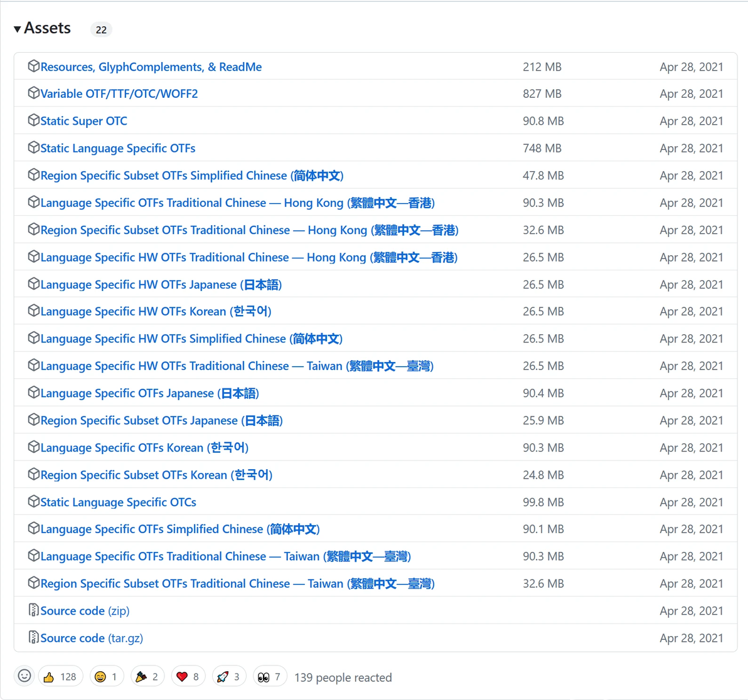Click the zip file icon for Source code (zip)
The width and height of the screenshot is (748, 700).
click(x=33, y=610)
